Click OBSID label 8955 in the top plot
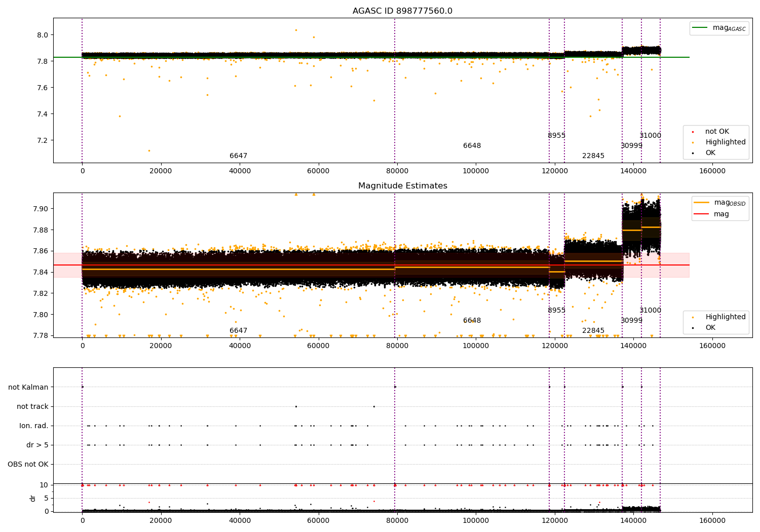The width and height of the screenshot is (760, 532). click(556, 136)
